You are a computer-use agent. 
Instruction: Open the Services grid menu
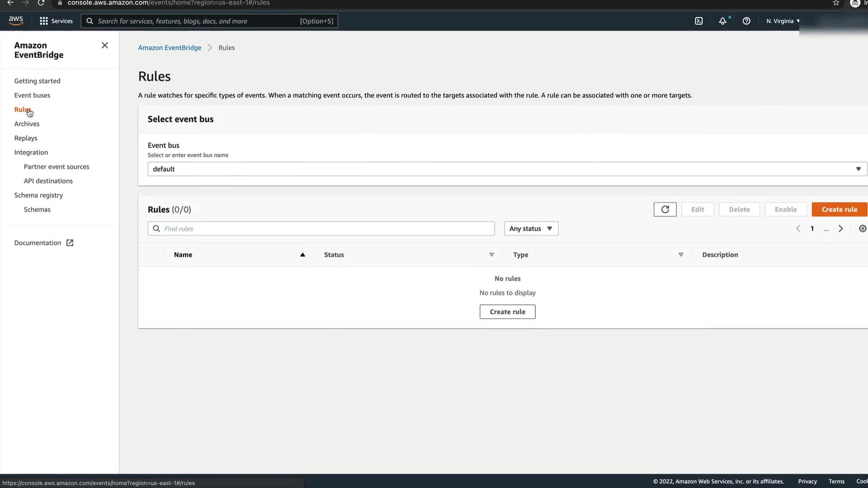[56, 21]
